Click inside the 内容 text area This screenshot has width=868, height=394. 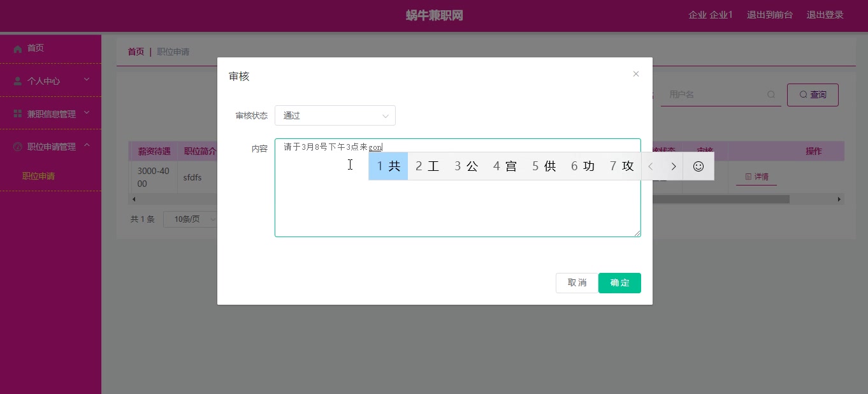458,187
